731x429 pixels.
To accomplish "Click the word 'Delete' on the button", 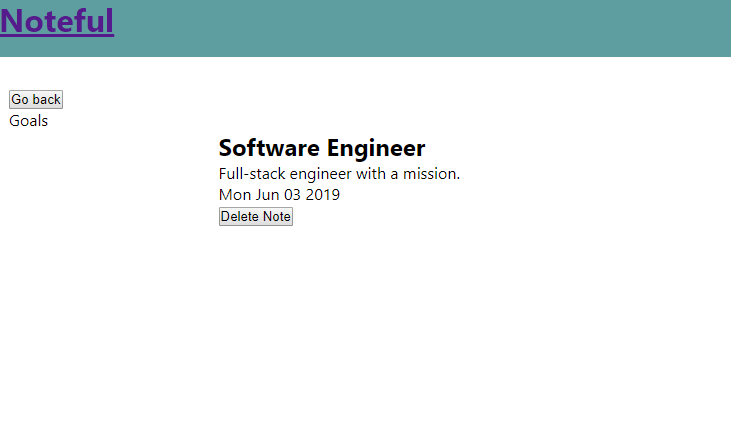I will coord(240,217).
